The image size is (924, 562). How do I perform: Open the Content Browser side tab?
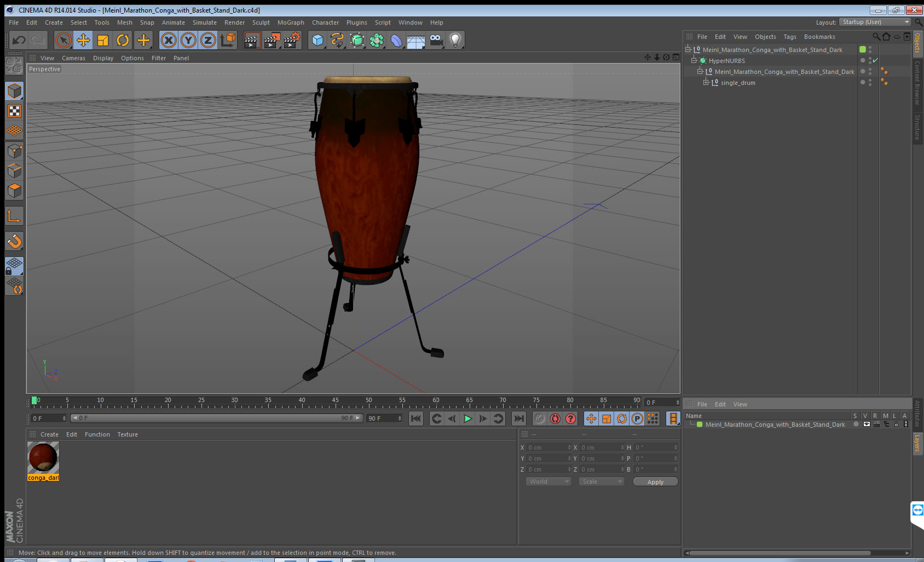[917, 83]
